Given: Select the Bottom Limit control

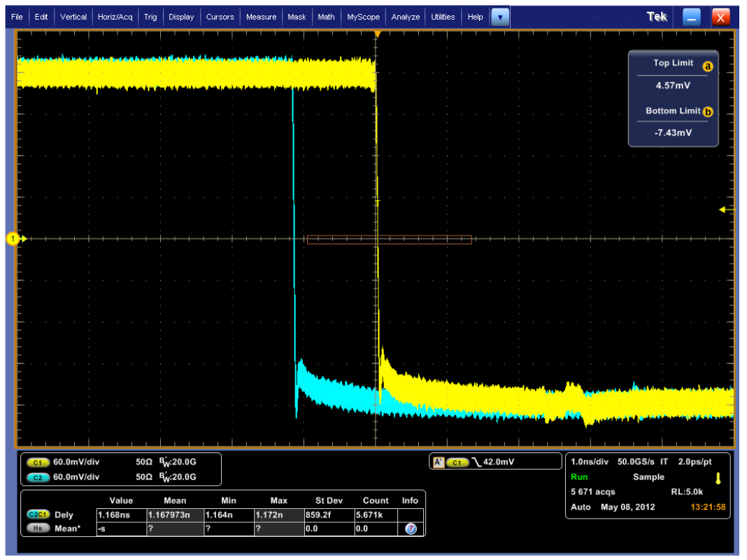Looking at the screenshot, I should coord(673,122).
